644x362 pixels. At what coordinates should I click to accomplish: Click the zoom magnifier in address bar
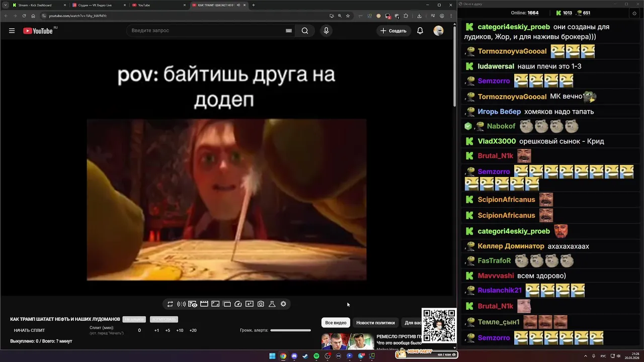point(340,16)
